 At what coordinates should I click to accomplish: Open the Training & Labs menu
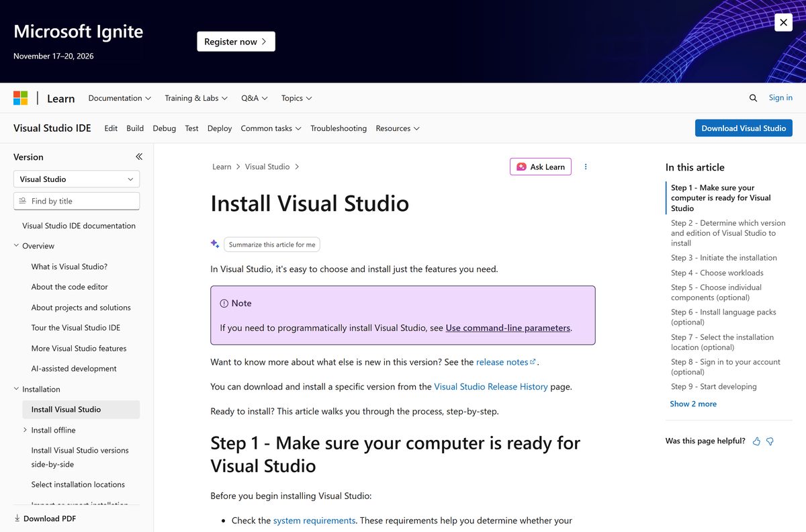click(x=196, y=98)
